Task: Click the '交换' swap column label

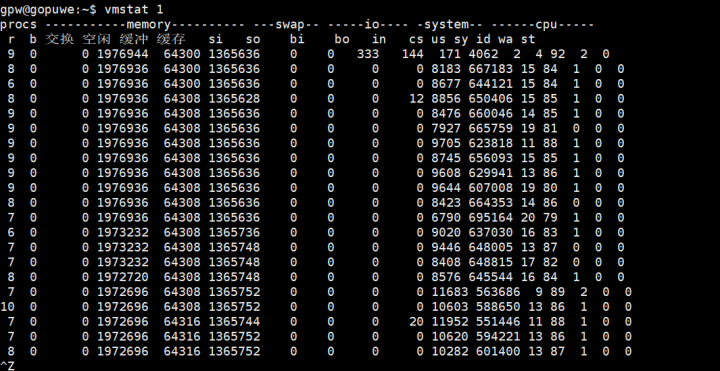Action: (x=59, y=39)
